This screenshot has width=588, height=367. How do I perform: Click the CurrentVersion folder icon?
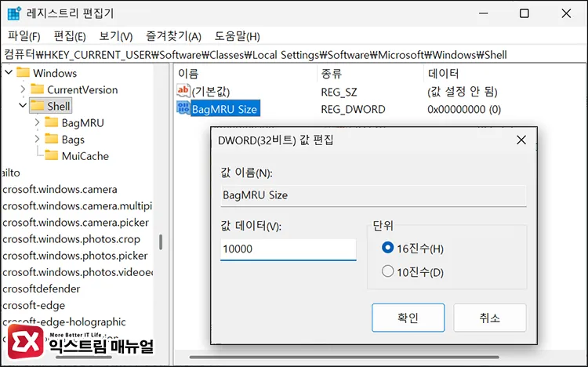point(37,89)
